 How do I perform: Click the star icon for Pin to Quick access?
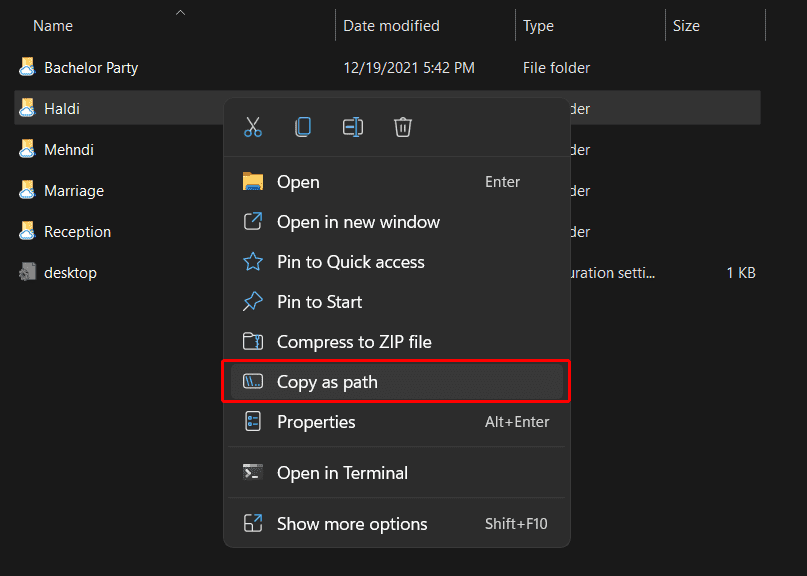[x=253, y=261]
